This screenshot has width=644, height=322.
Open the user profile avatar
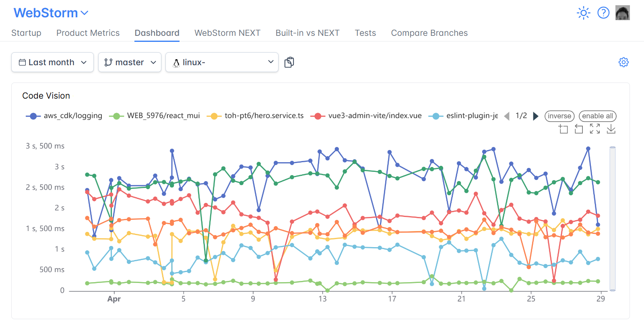click(622, 13)
